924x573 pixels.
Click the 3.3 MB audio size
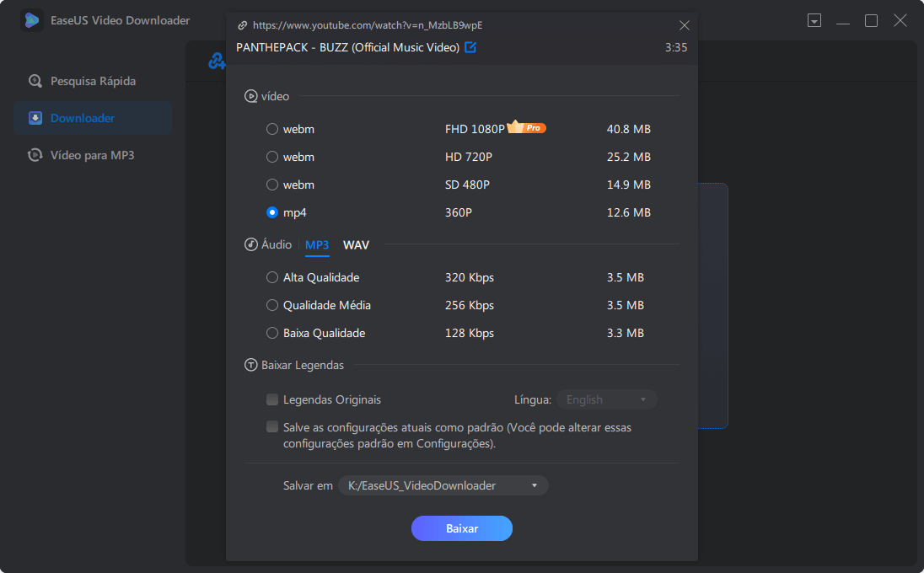coord(626,333)
